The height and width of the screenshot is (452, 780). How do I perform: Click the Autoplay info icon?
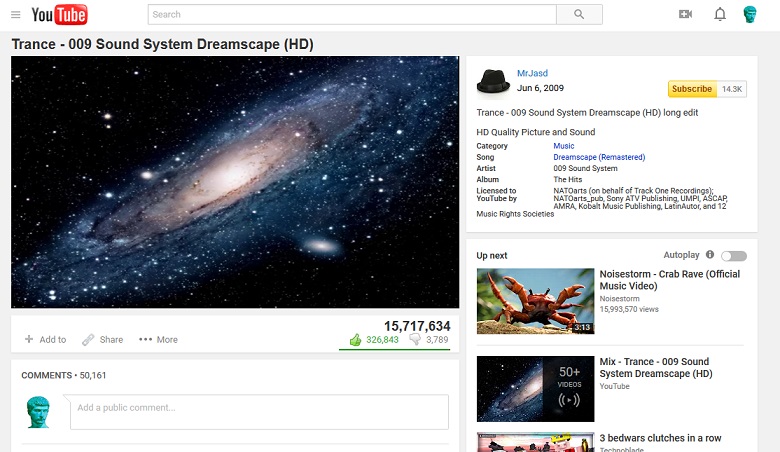tap(710, 255)
